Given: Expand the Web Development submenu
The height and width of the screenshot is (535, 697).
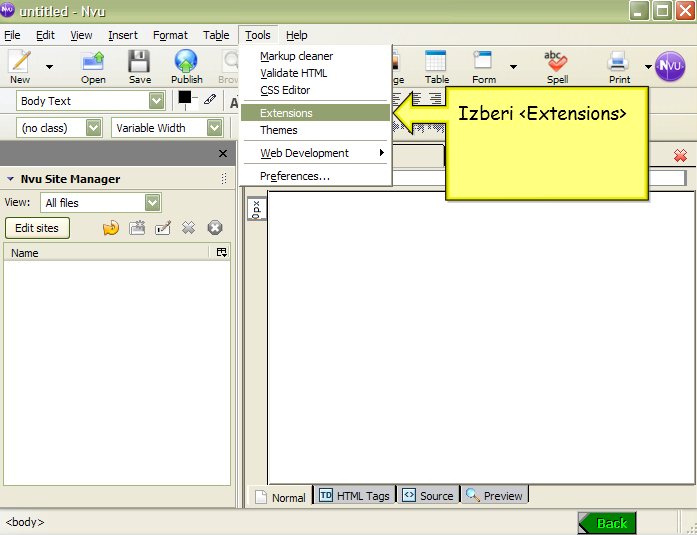Looking at the screenshot, I should (315, 153).
